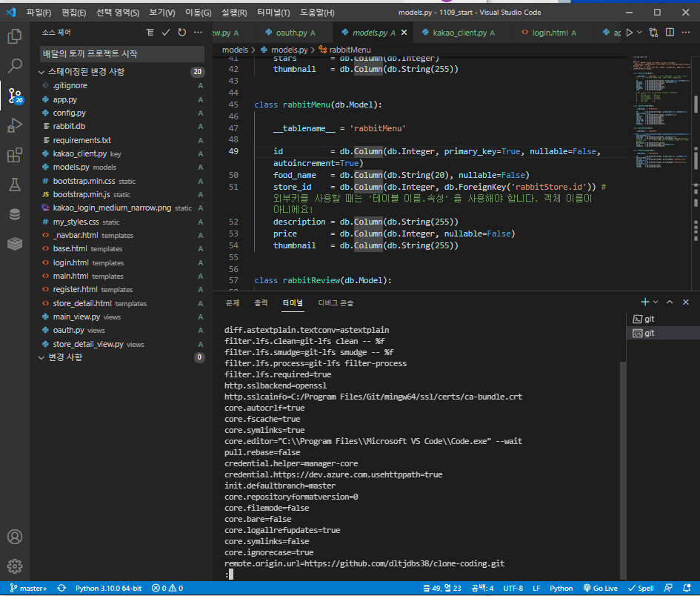Show the Output panel tab (출력)
The width and height of the screenshot is (700, 596).
(261, 303)
